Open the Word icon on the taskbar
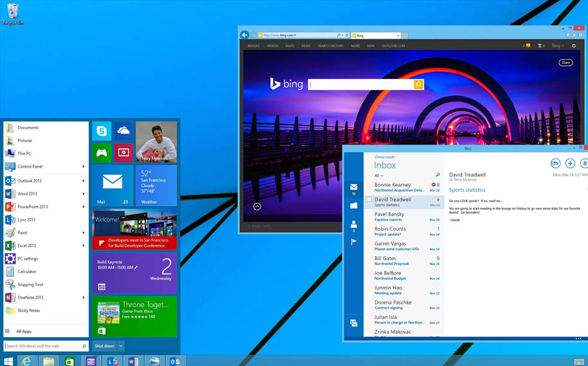Image resolution: width=588 pixels, height=366 pixels. [133, 362]
